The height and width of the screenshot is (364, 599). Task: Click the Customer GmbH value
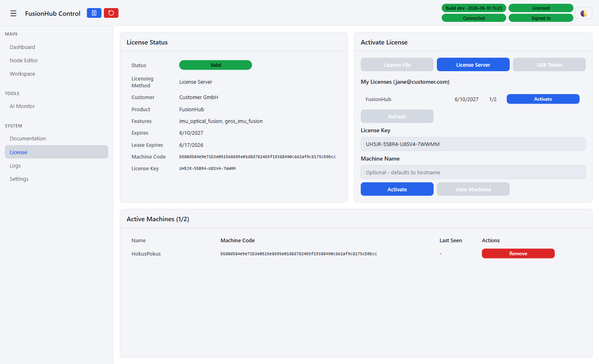tap(199, 97)
